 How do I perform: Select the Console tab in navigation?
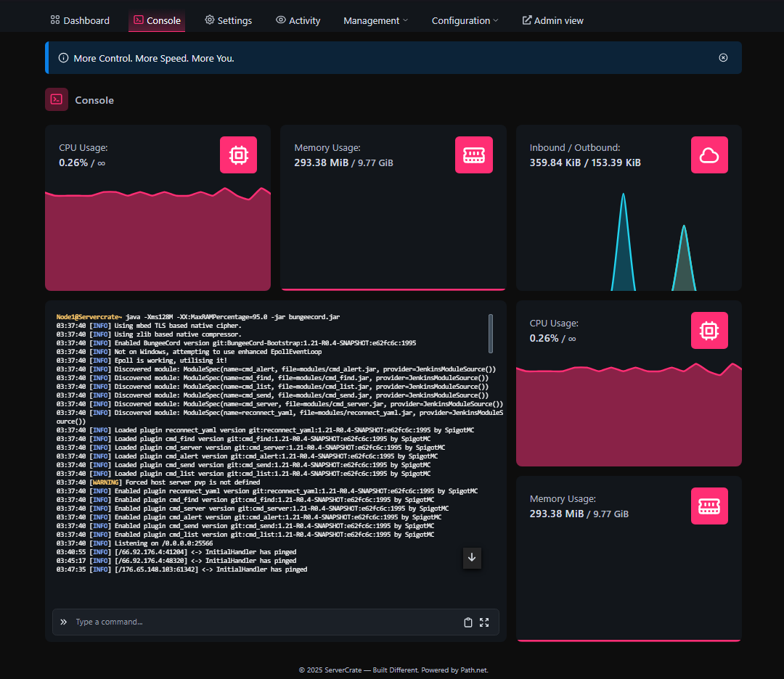pos(157,20)
